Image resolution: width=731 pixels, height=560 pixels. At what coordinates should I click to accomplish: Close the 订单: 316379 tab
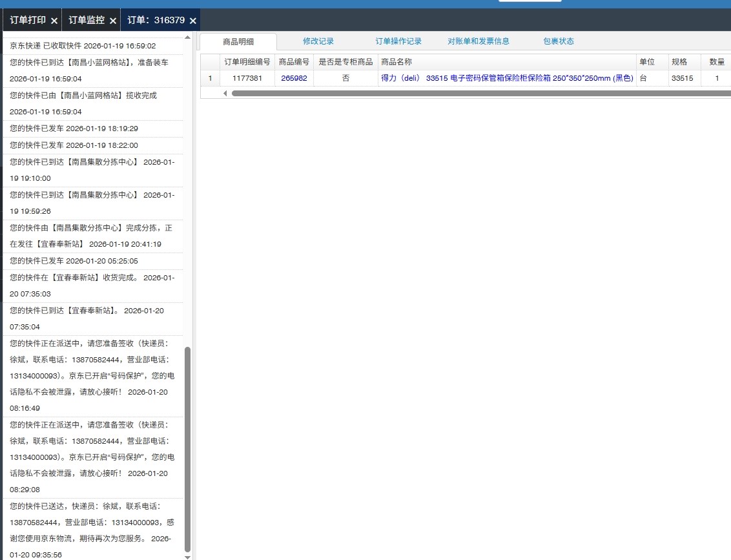tap(192, 21)
